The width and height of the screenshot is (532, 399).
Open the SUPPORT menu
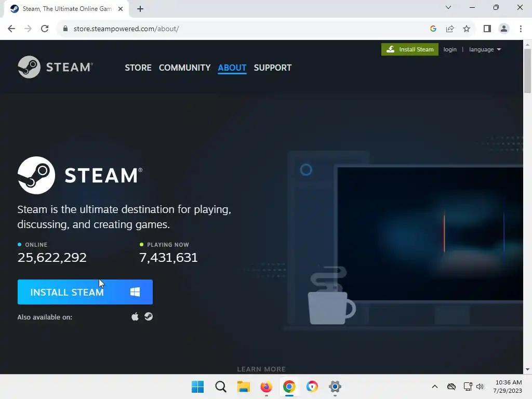pyautogui.click(x=273, y=68)
